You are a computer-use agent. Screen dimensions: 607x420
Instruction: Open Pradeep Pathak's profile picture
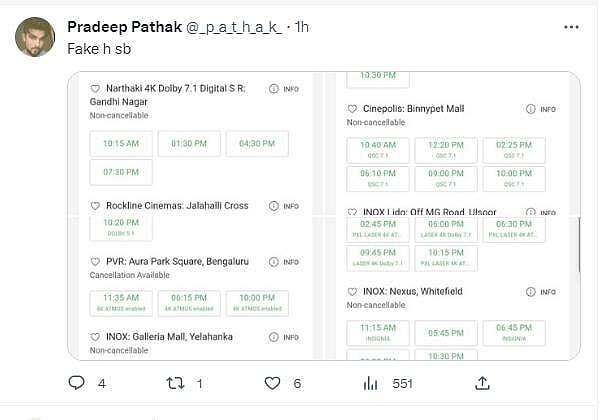(x=35, y=37)
